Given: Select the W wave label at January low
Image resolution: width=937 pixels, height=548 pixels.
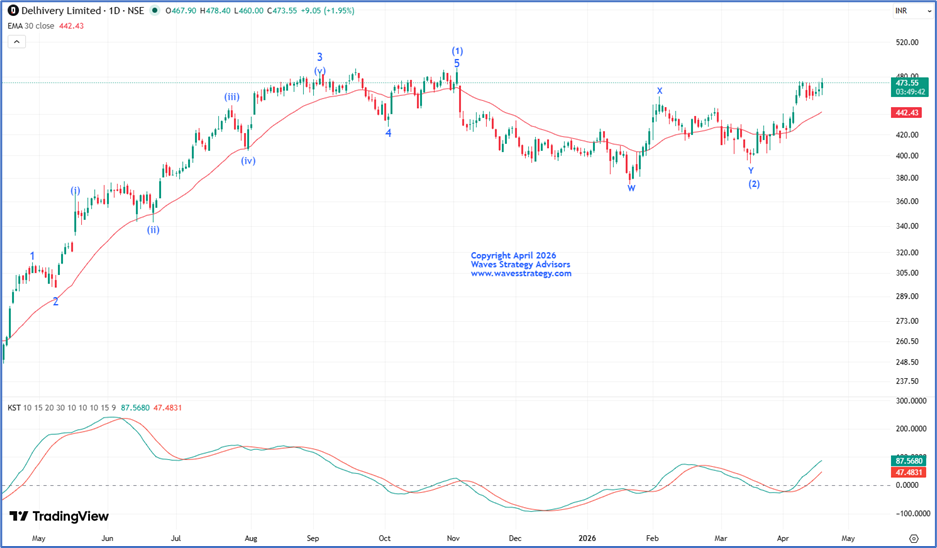Looking at the screenshot, I should pyautogui.click(x=631, y=188).
